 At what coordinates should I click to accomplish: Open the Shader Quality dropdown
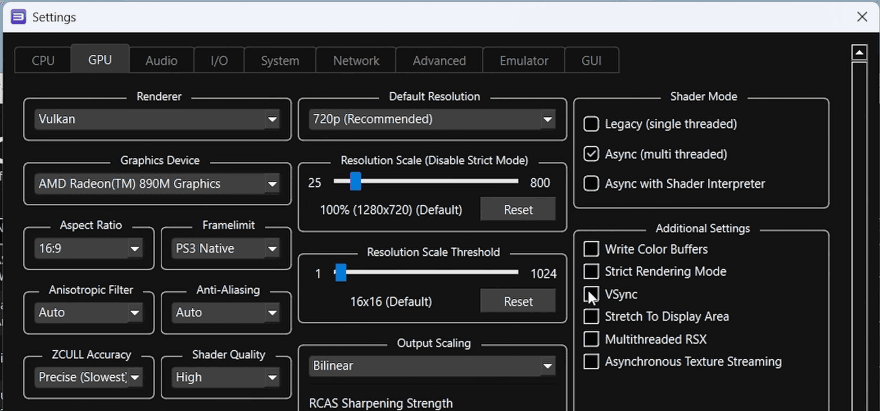coord(226,377)
